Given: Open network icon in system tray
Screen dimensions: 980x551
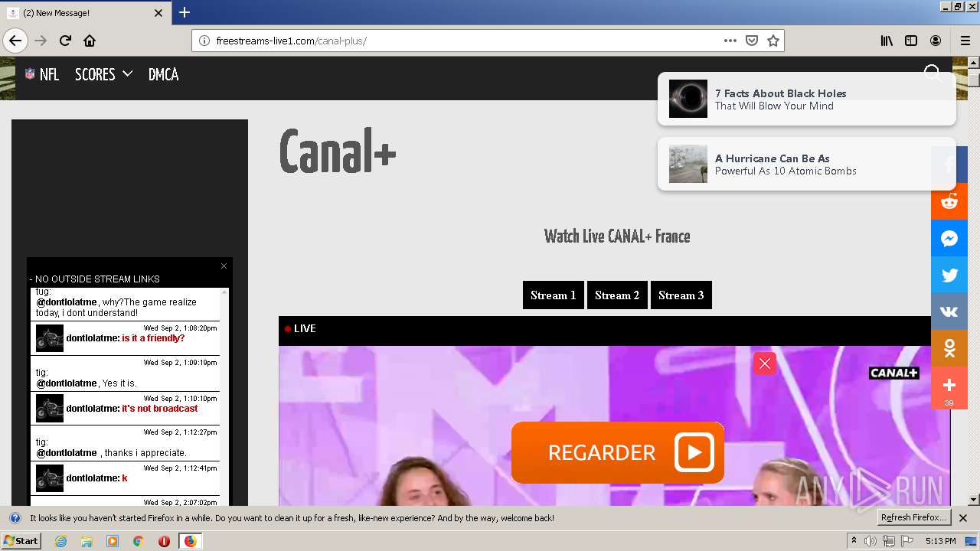Looking at the screenshot, I should click(x=889, y=541).
